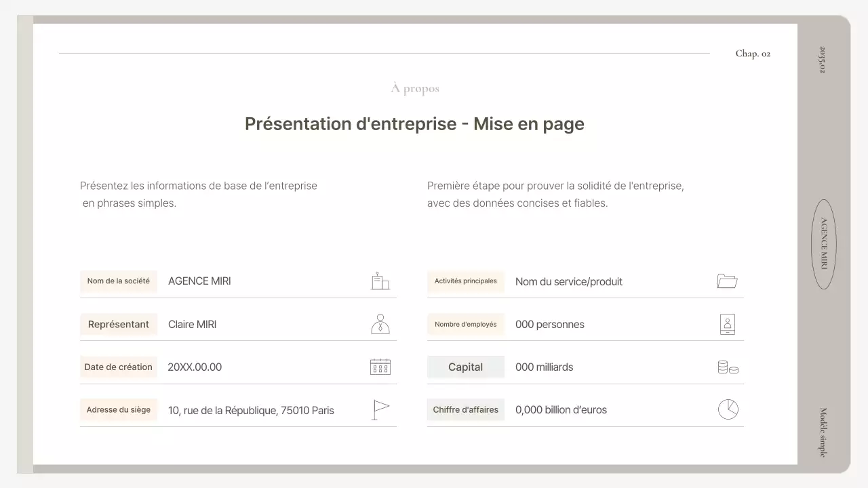Select the main title Présentation d'entreprise
Image resolution: width=868 pixels, height=488 pixels.
click(414, 124)
